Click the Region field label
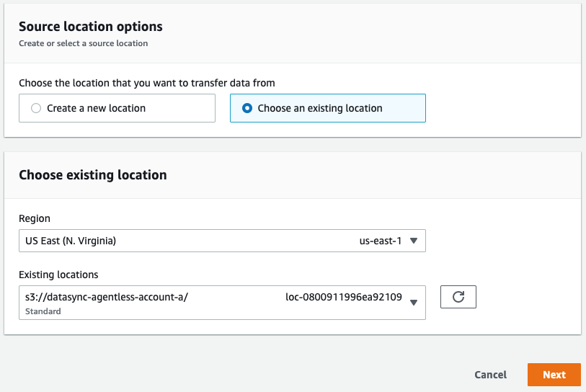586x392 pixels. tap(35, 218)
